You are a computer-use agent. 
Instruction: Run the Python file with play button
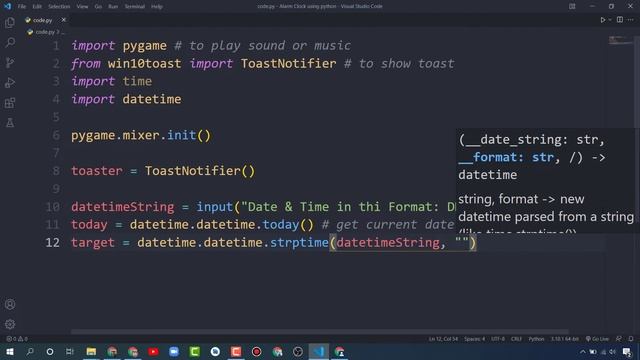[x=602, y=20]
